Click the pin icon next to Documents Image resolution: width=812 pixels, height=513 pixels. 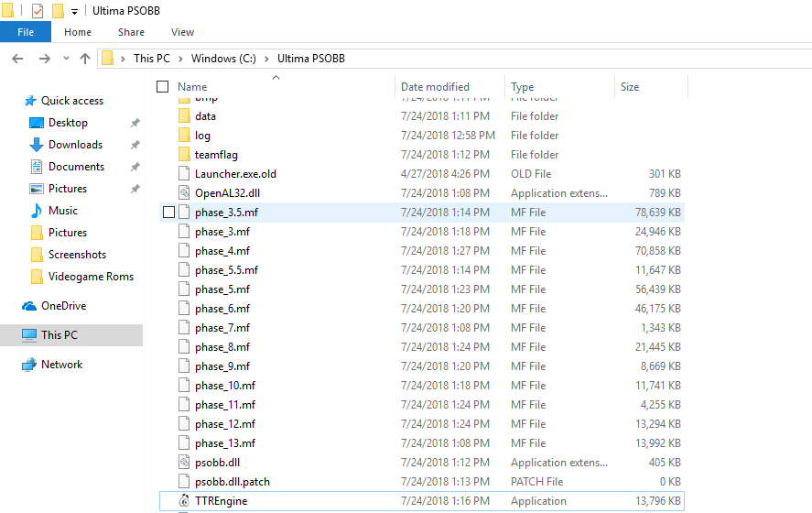tap(135, 167)
